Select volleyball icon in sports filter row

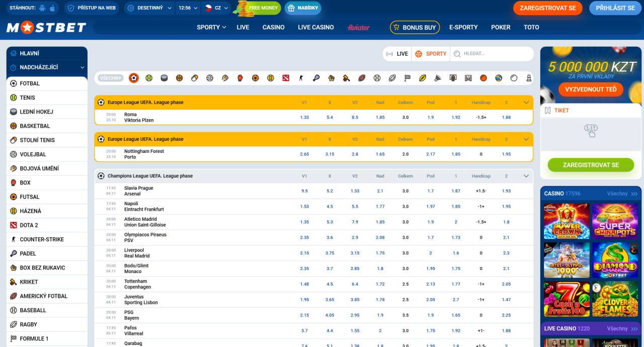coord(210,78)
